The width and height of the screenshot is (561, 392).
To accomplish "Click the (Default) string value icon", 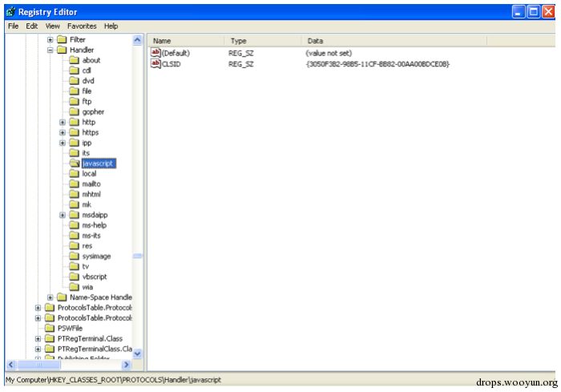I will pos(155,53).
